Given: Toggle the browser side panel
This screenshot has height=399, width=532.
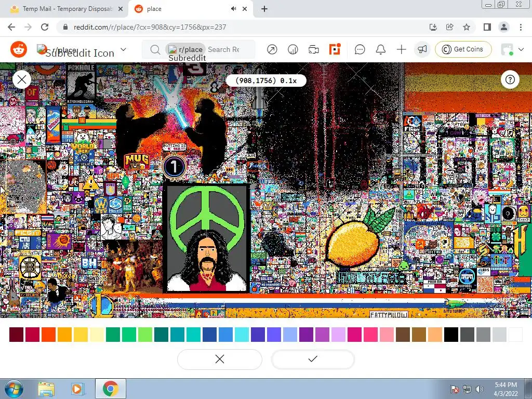Looking at the screenshot, I should (487, 27).
